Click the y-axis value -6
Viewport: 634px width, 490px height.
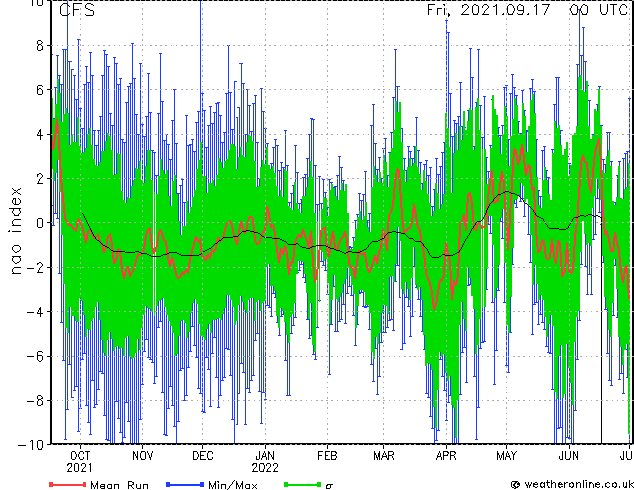[35, 356]
